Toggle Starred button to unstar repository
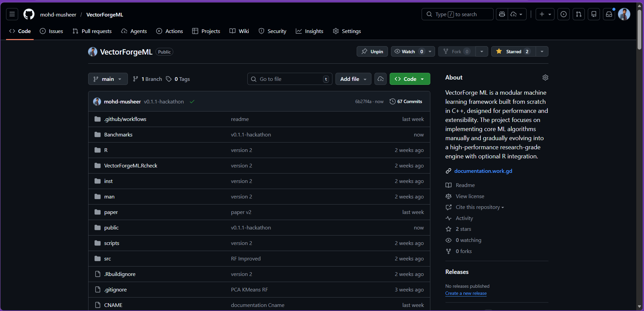The height and width of the screenshot is (311, 644). coord(513,51)
